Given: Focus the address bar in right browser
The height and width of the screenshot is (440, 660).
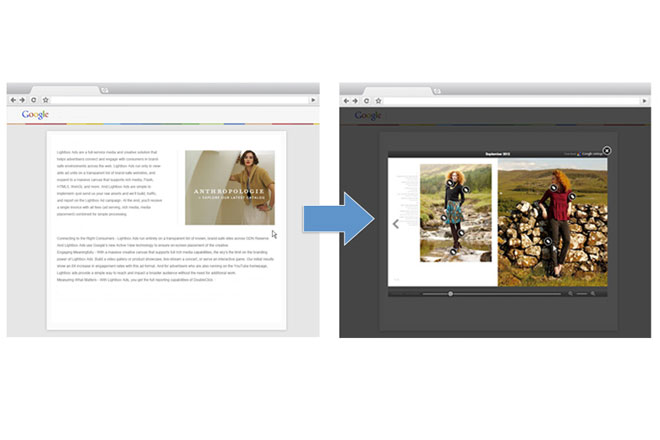Looking at the screenshot, I should pos(512,101).
